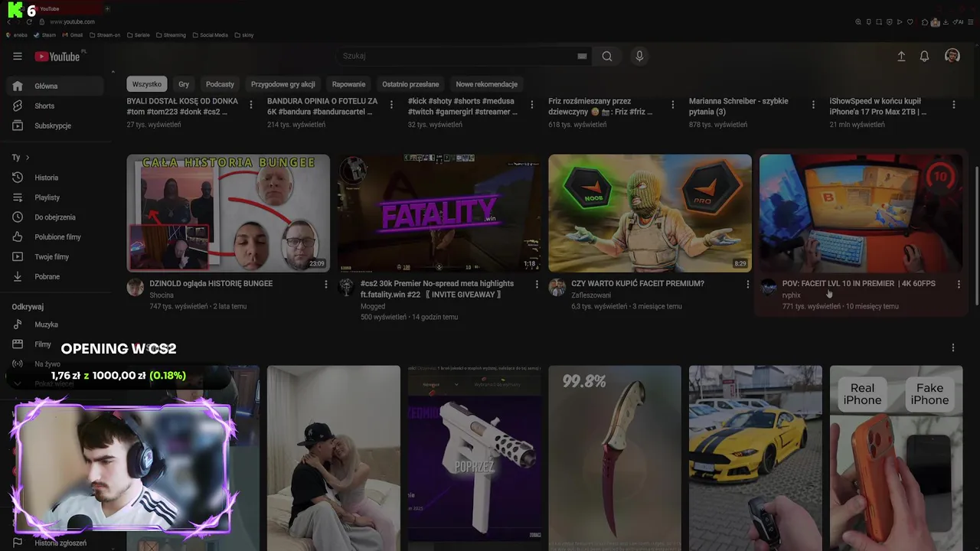Reload the page in the browser
This screenshot has width=980, height=551.
(29, 21)
